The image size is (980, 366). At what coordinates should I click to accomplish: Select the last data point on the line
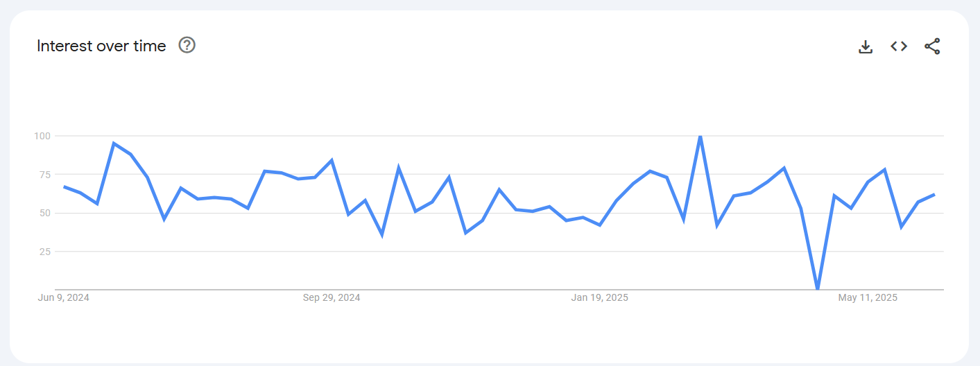click(934, 195)
